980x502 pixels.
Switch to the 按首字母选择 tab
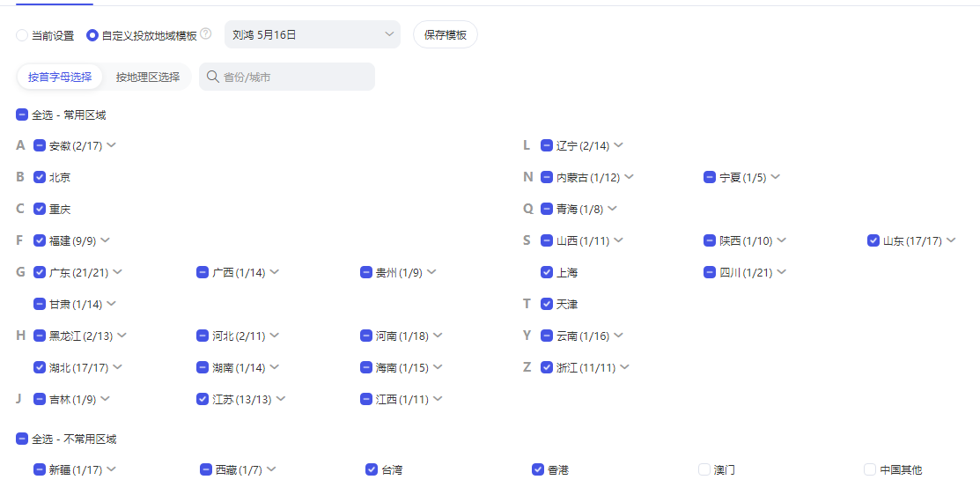pyautogui.click(x=60, y=77)
